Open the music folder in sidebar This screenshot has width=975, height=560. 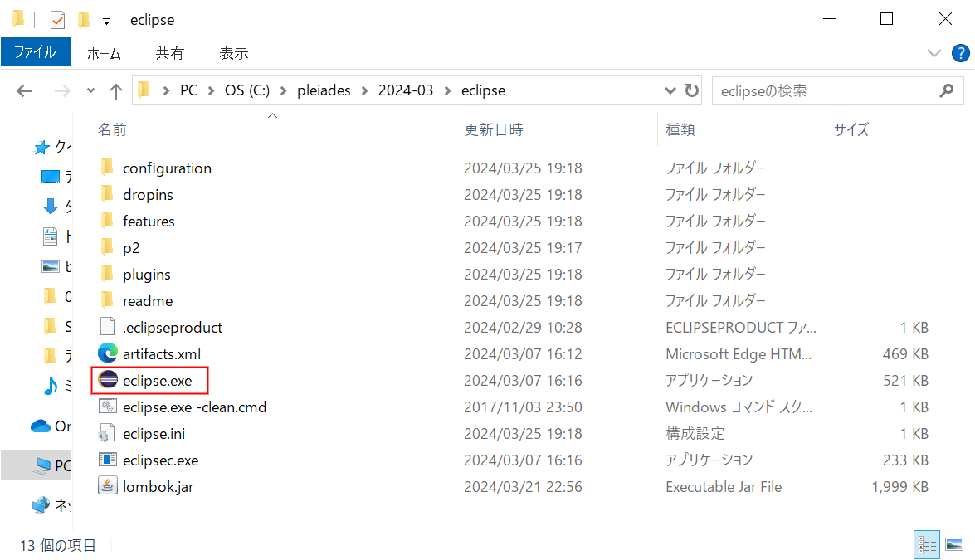[x=51, y=386]
